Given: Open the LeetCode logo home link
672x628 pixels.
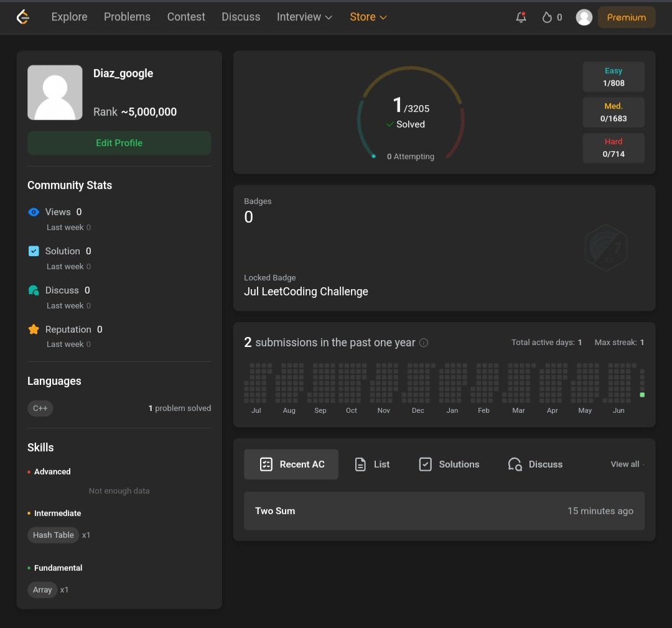Looking at the screenshot, I should pos(23,17).
